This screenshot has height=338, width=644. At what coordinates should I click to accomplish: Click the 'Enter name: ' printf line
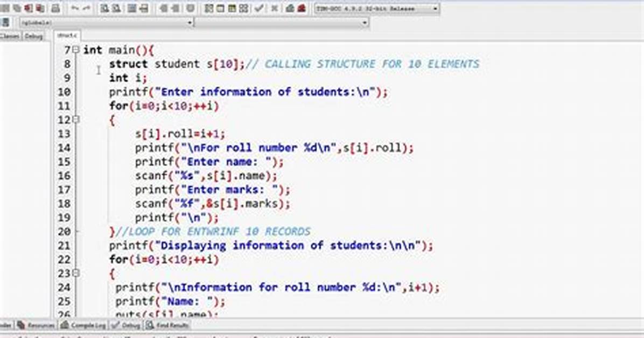pos(209,162)
